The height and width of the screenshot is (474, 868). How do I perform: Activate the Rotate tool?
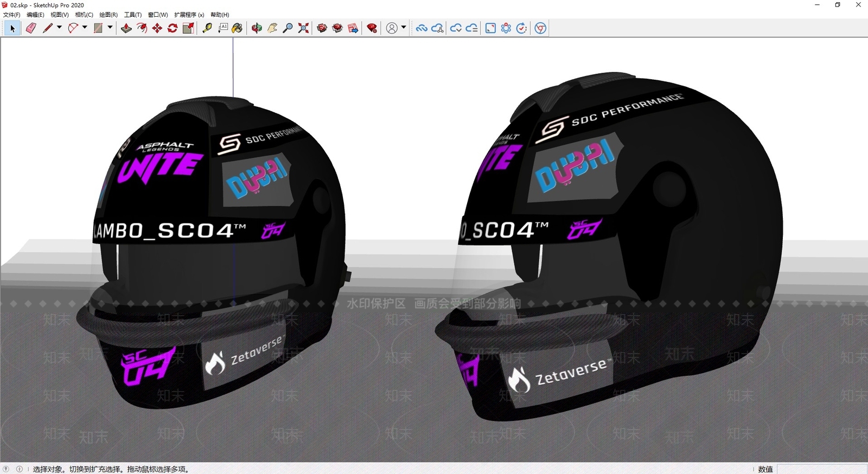pyautogui.click(x=173, y=28)
